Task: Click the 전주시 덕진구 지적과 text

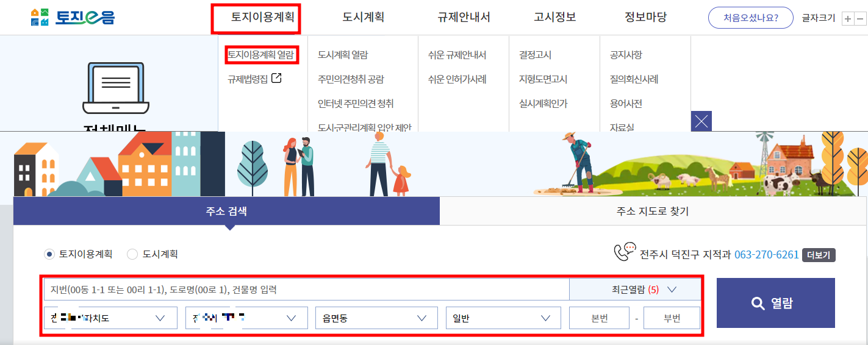Action: 685,255
